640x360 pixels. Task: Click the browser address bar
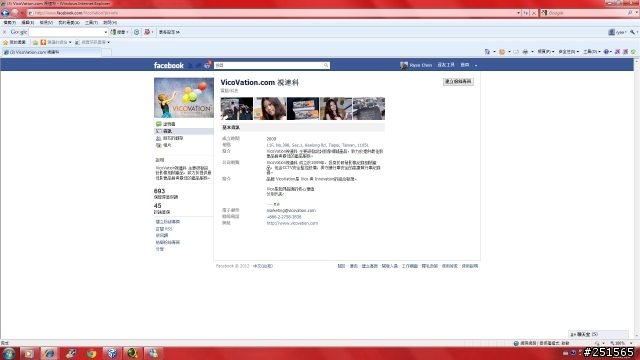(x=272, y=13)
